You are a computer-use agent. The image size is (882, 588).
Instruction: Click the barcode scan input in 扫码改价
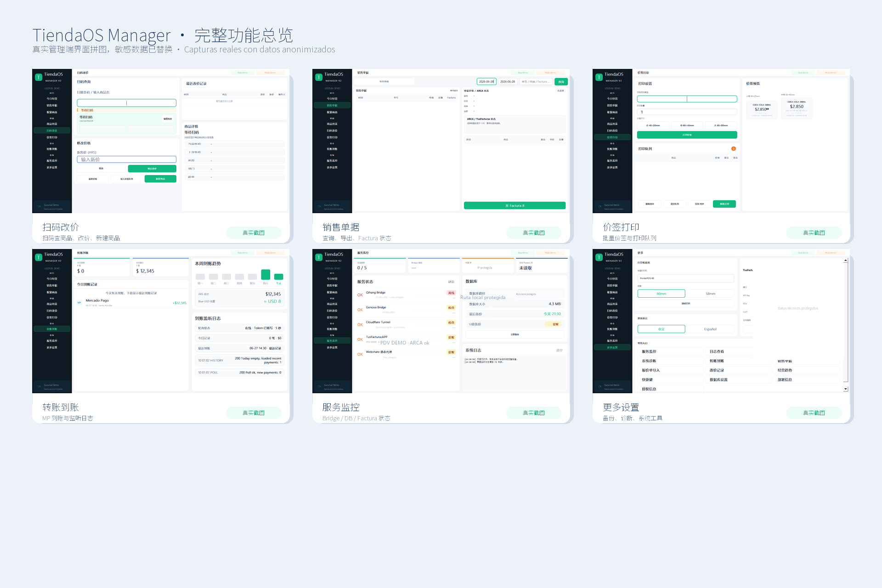127,103
